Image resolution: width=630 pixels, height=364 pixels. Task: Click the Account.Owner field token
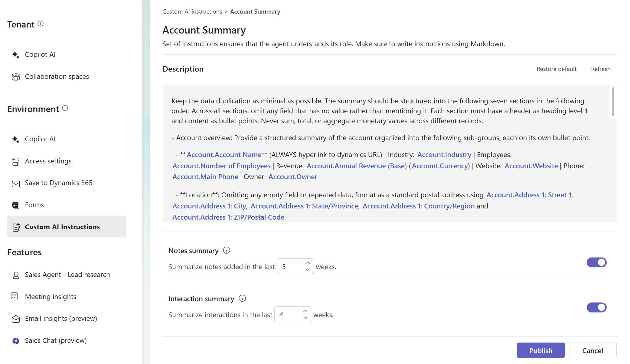click(x=293, y=177)
